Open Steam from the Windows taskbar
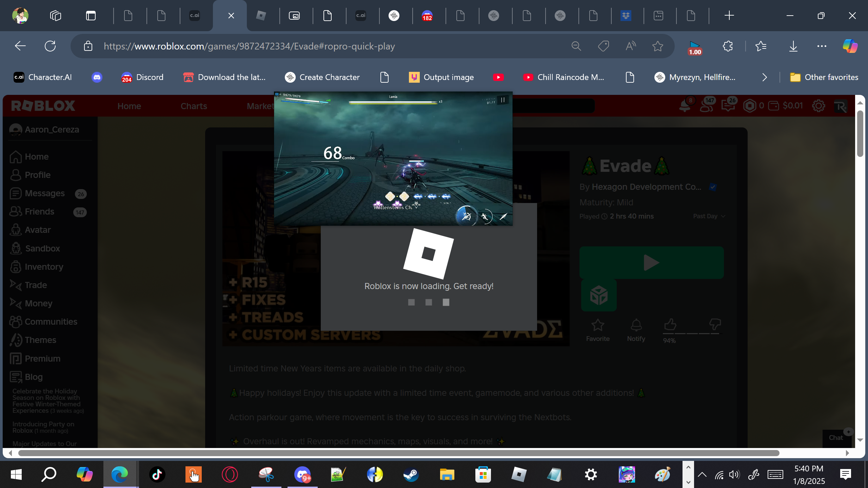The width and height of the screenshot is (868, 488). (411, 474)
